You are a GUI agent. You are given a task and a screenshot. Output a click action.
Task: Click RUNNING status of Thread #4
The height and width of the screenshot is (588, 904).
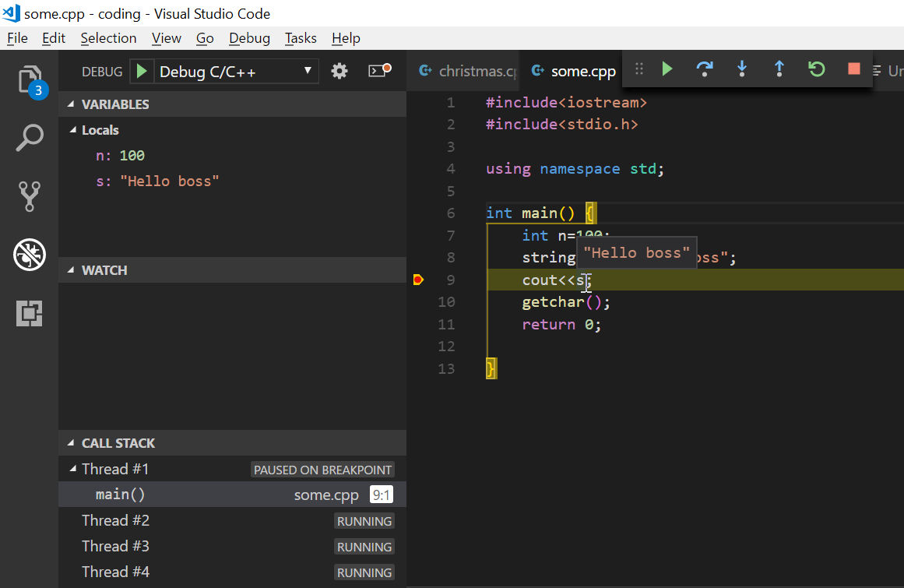tap(364, 572)
